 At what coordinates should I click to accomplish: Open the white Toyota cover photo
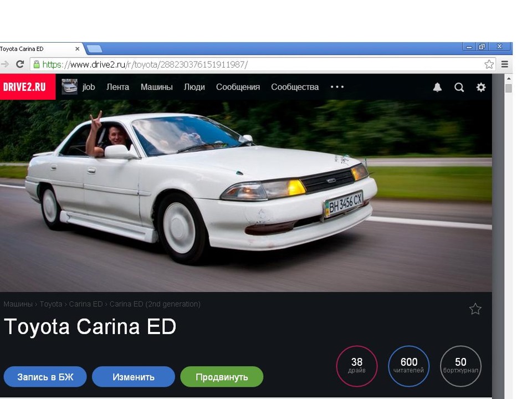click(x=246, y=196)
